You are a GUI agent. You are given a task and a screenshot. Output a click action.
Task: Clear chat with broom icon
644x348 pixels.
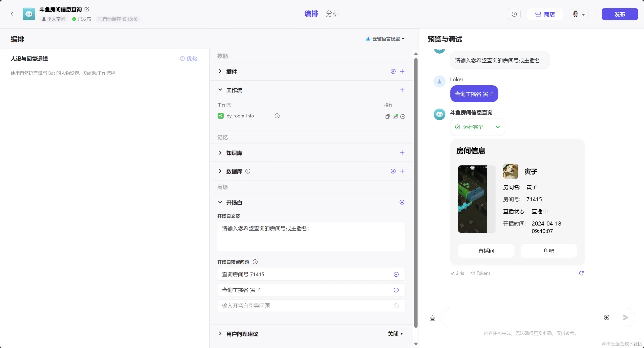[432, 318]
